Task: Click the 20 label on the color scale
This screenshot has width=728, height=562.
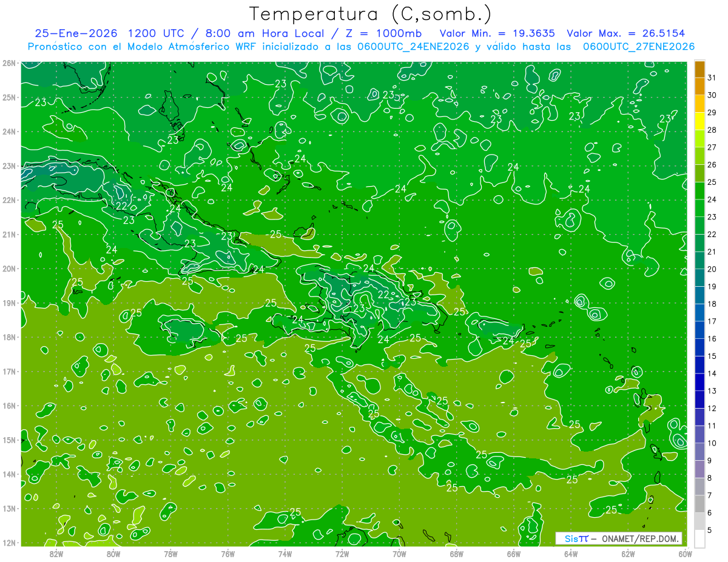Action: click(x=712, y=269)
